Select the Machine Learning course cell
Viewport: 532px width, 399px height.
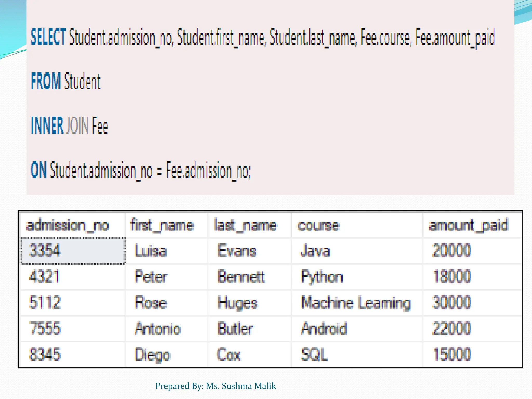[x=356, y=303]
